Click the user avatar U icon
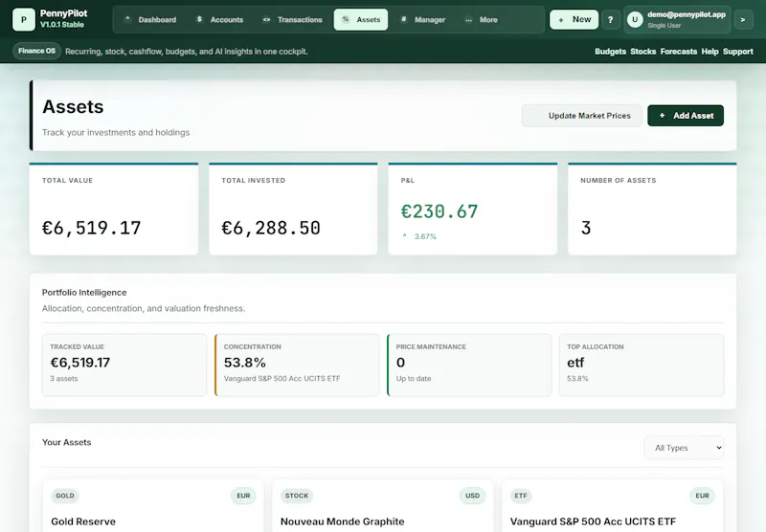766x532 pixels. [635, 19]
